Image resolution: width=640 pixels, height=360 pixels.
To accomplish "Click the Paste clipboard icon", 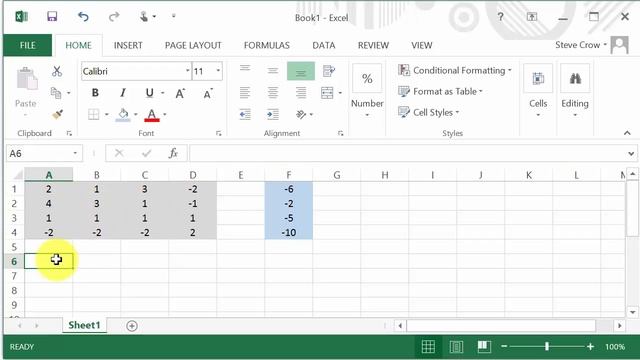I will coord(27,79).
